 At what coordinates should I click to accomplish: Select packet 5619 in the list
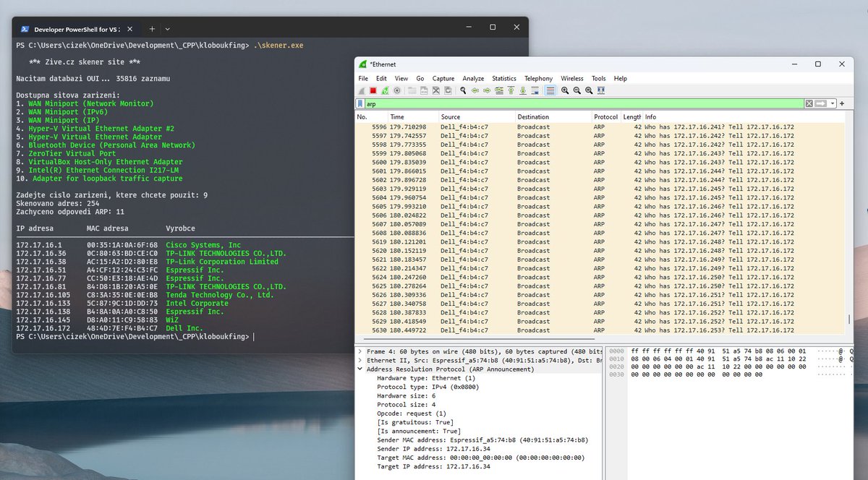600,241
